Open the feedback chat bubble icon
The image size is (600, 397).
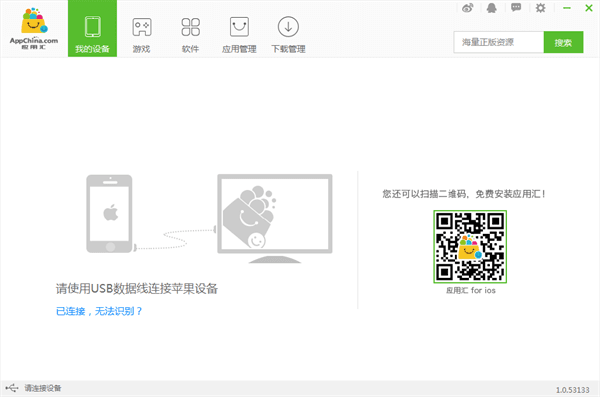pyautogui.click(x=516, y=8)
